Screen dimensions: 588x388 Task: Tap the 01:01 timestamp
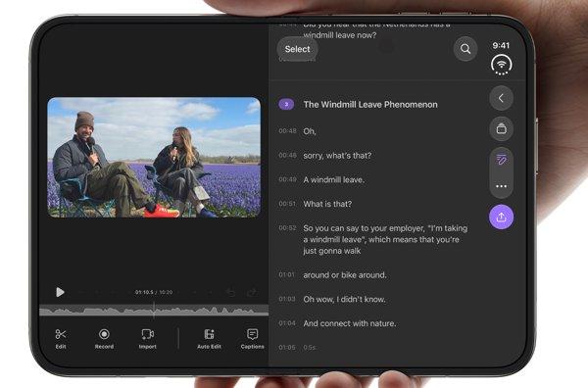[287, 274]
